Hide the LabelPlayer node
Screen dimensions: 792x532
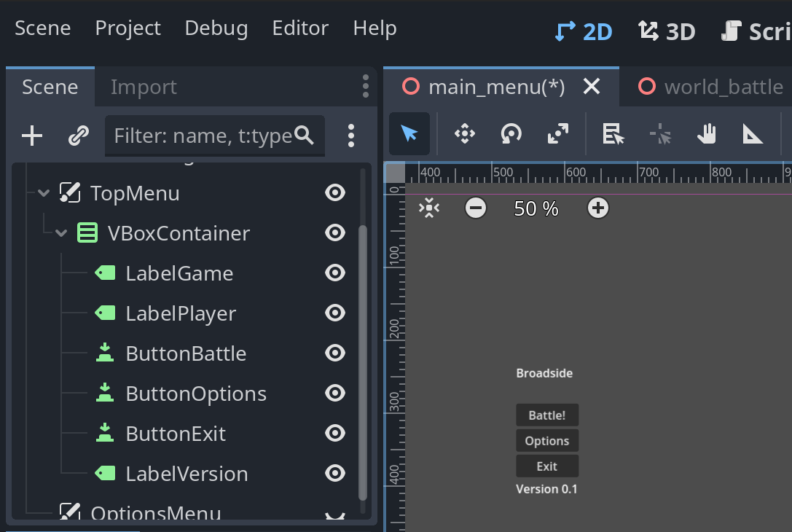[335, 313]
